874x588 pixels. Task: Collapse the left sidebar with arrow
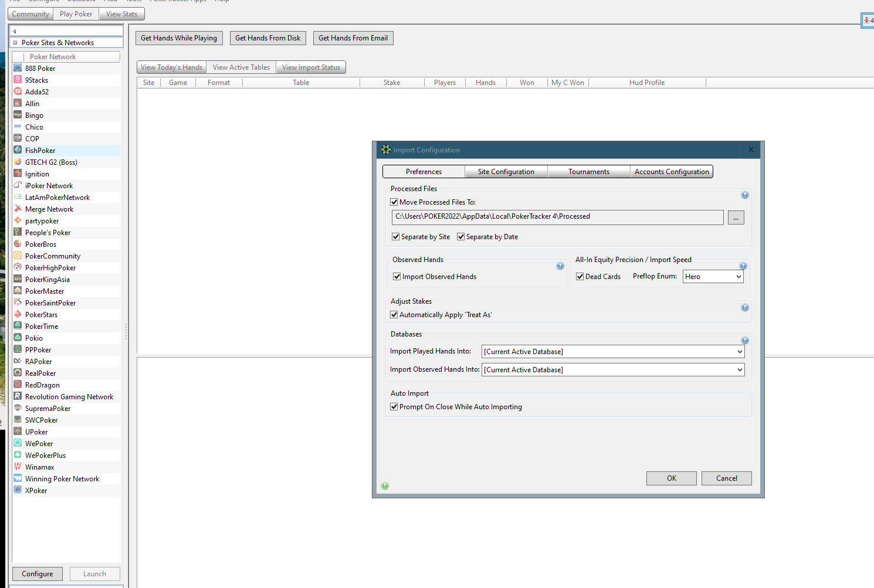click(15, 31)
